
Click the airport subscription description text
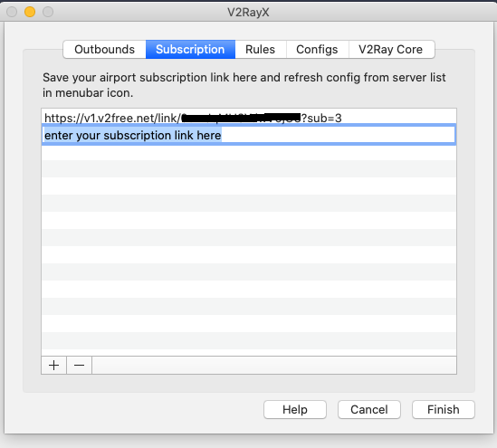244,85
